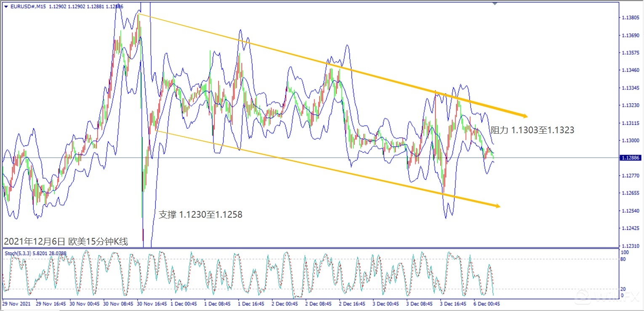Click the stochastic 80 level label
The image size is (644, 311).
point(624,259)
